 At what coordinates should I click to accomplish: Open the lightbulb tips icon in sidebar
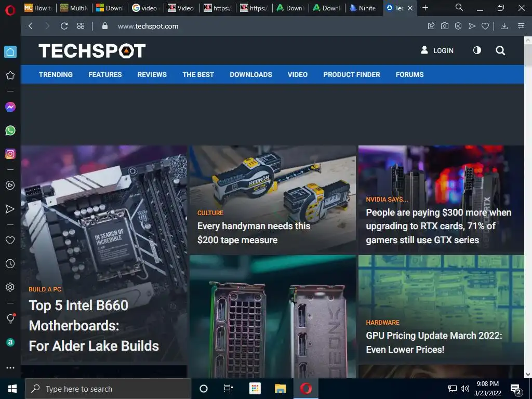10,318
